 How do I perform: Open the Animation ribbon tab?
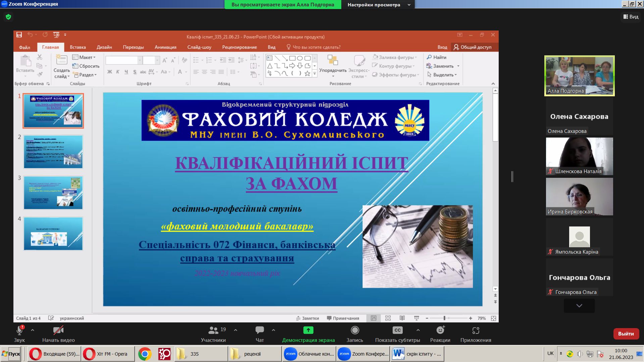[x=165, y=47]
